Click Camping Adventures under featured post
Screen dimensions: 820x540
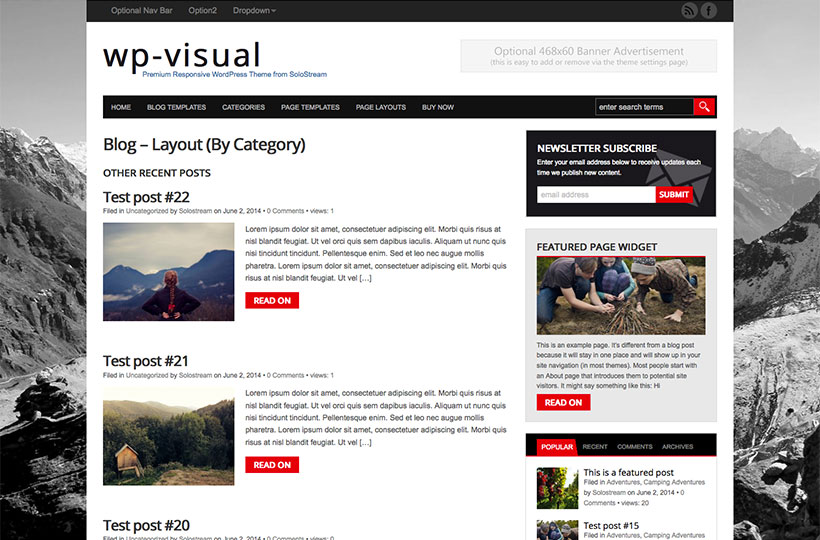pyautogui.click(x=674, y=482)
